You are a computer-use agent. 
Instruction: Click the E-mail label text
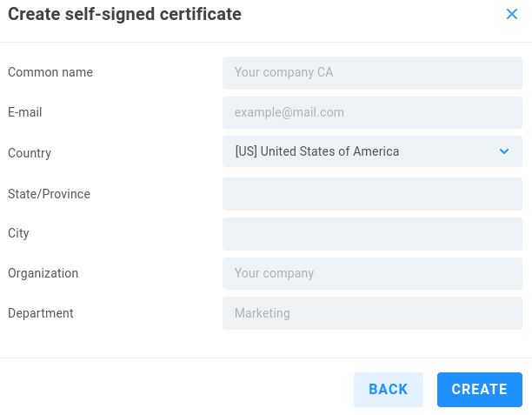click(x=25, y=113)
